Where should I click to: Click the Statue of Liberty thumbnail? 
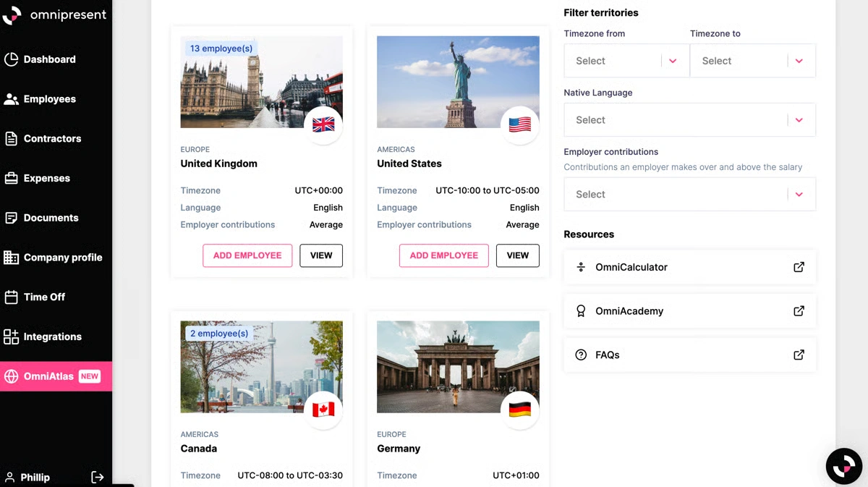click(x=458, y=82)
